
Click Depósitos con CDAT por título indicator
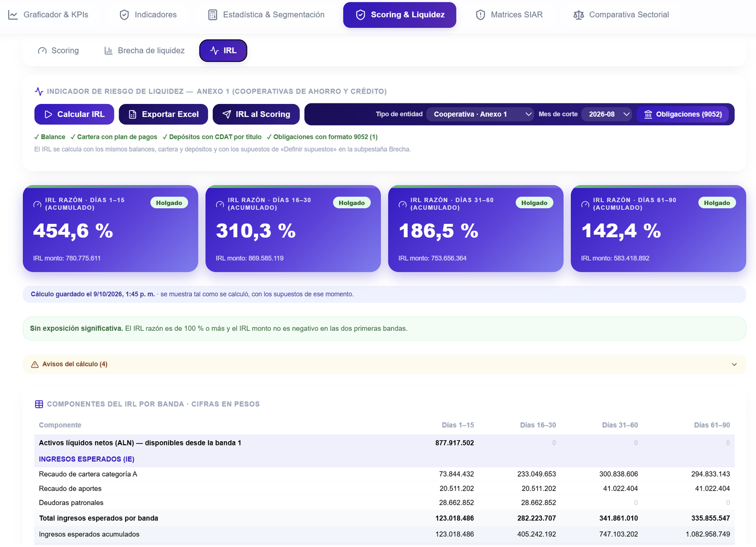point(212,137)
